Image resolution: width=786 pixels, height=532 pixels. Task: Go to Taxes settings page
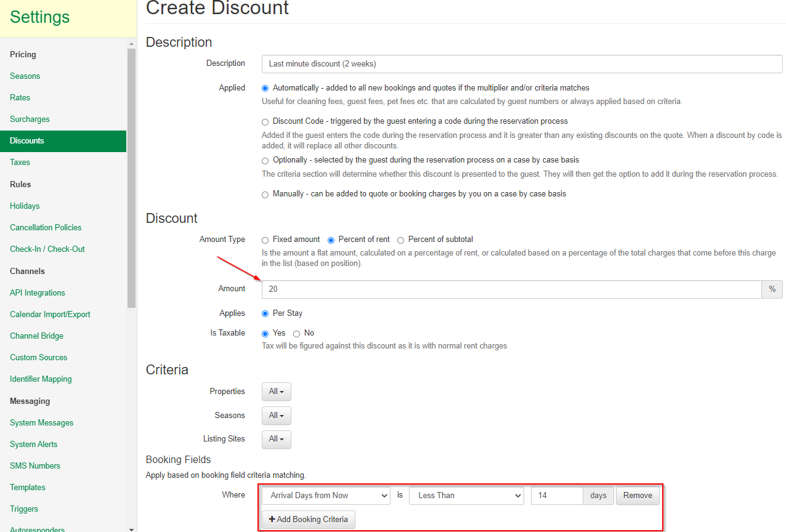point(20,163)
